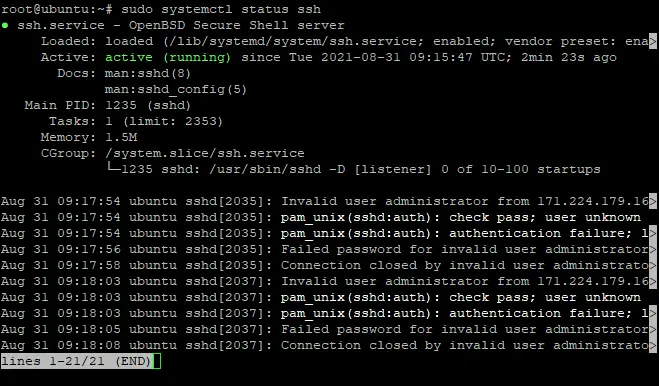Click the 'sudo systemctl status ssh' command text

221,9
